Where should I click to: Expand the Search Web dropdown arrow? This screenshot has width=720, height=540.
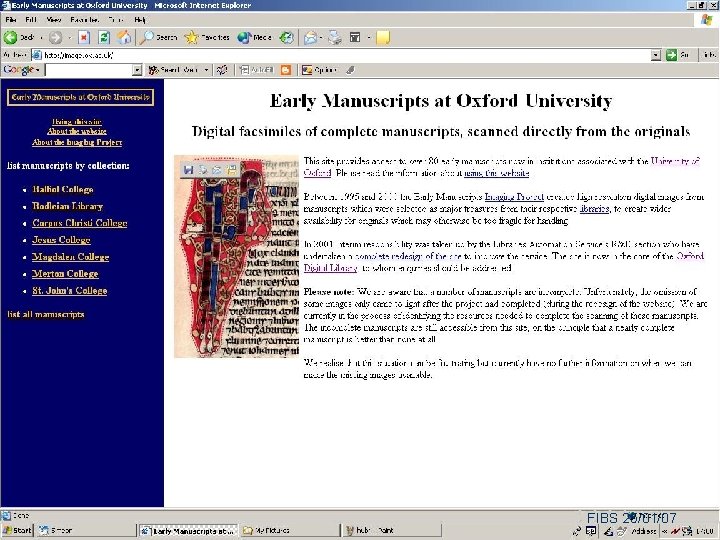(x=206, y=70)
